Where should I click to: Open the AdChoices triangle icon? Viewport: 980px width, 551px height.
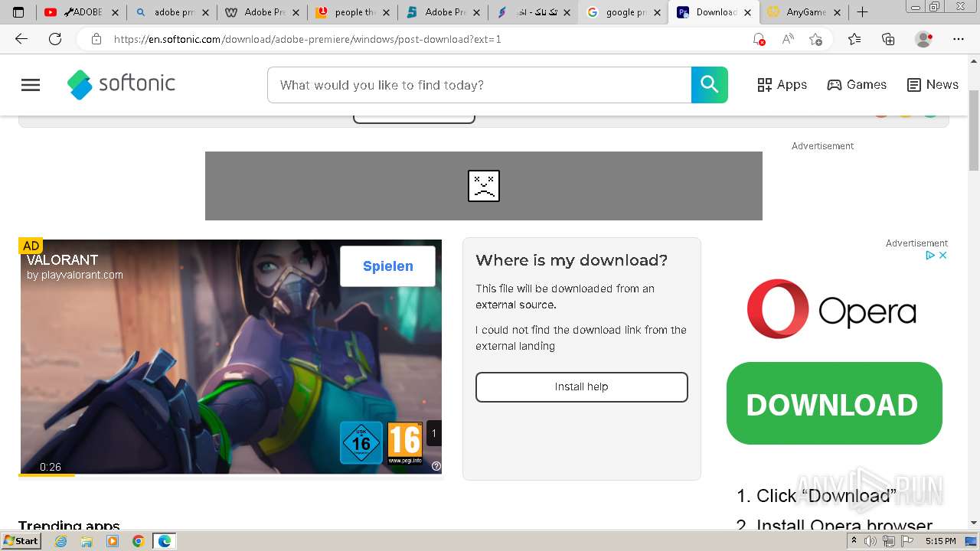pos(930,256)
